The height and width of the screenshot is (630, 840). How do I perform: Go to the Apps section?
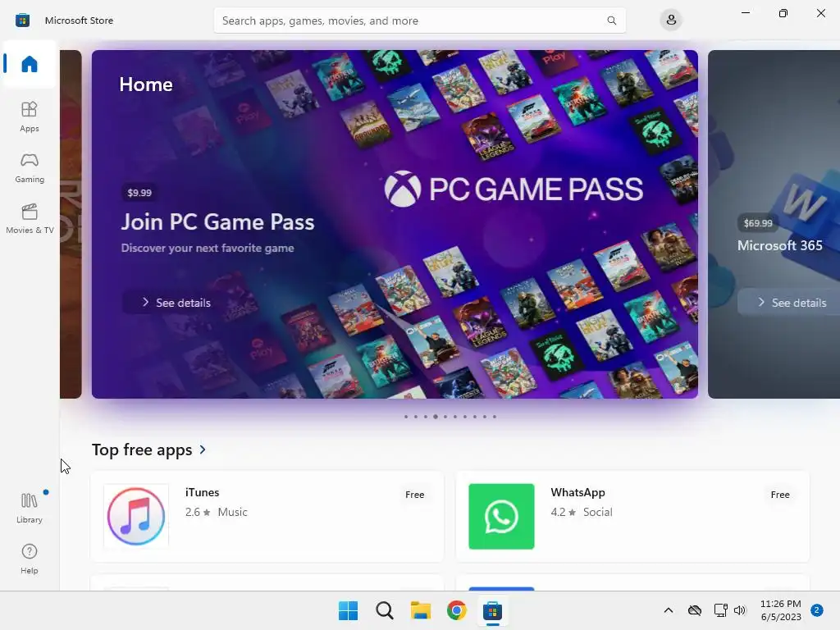point(30,116)
